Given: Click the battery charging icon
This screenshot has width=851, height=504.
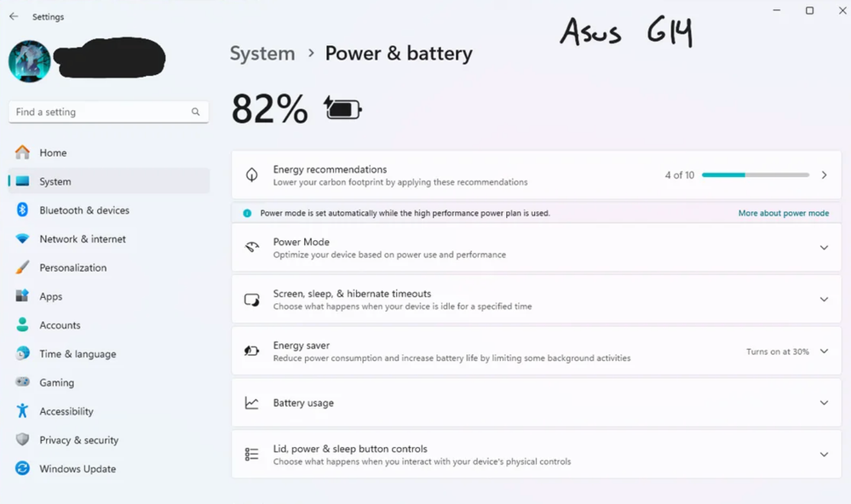Looking at the screenshot, I should (x=342, y=109).
